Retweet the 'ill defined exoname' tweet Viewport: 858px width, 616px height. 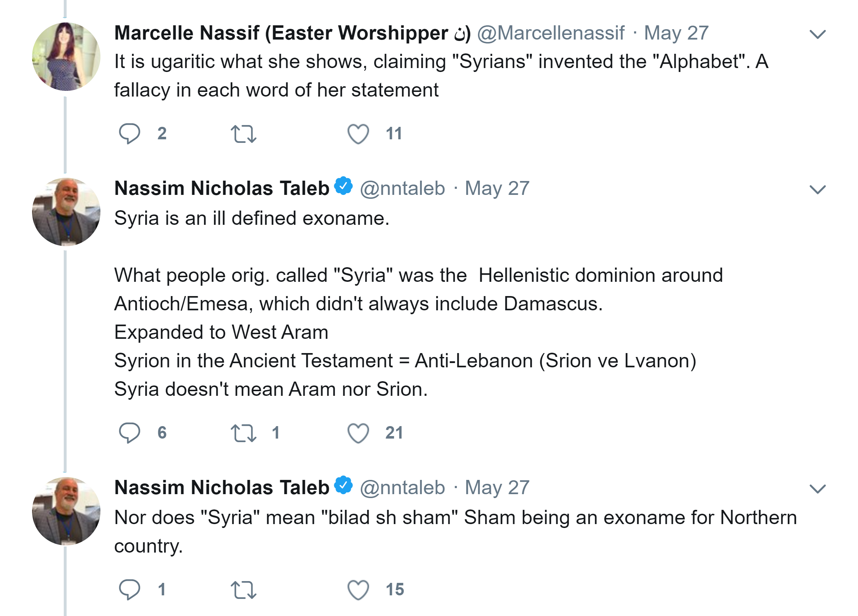[243, 433]
